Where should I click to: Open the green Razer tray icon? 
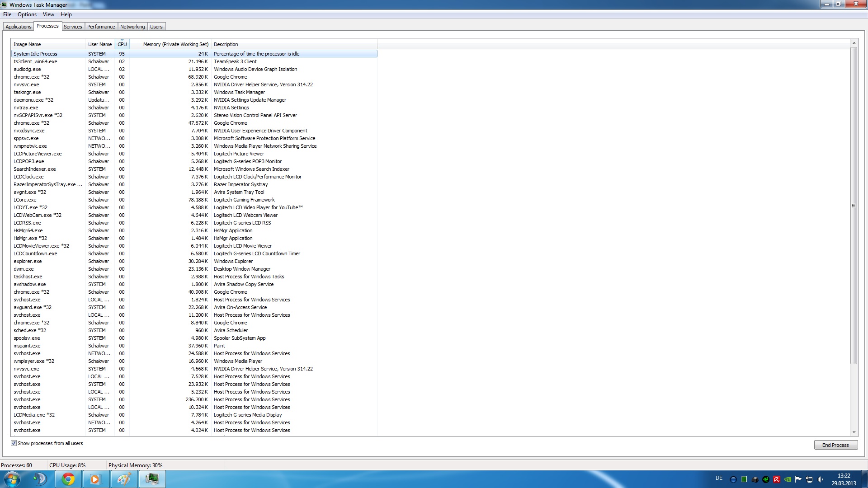tap(766, 479)
